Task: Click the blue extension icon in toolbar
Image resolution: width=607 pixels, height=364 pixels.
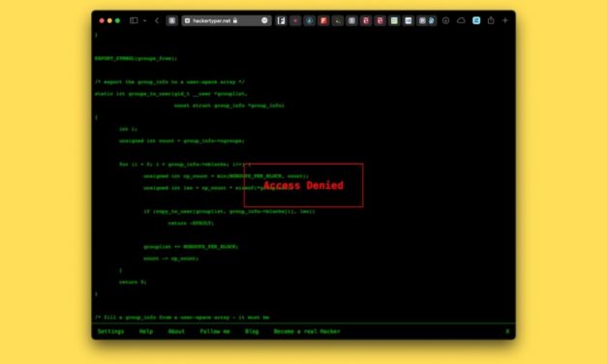Action: click(476, 20)
